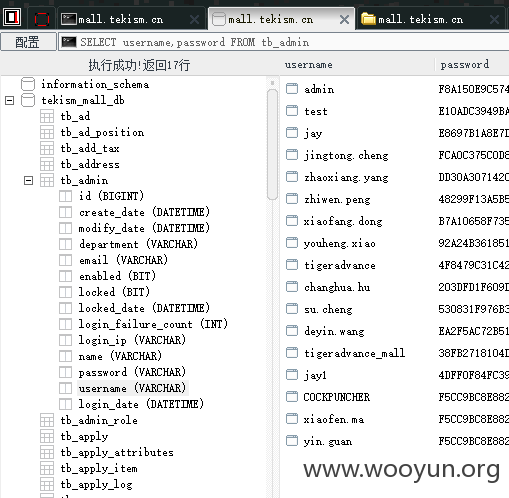Open the folder mall.tekism.cn tab

pos(430,19)
